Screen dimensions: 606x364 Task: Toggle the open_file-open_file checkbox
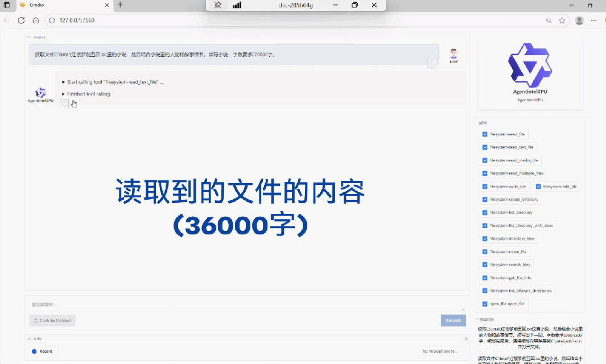[485, 304]
